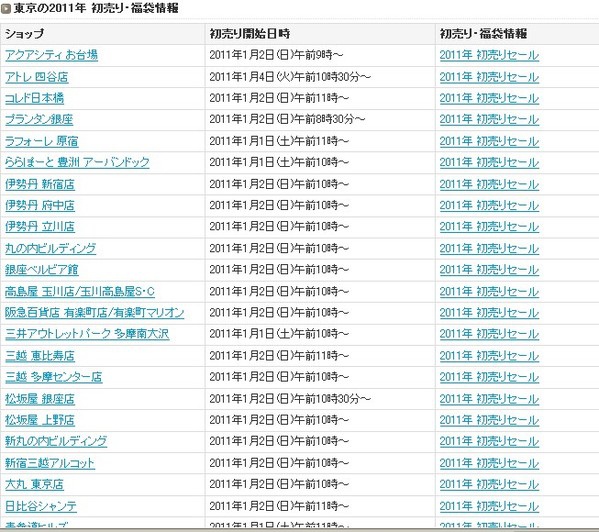Open the 新丸の内ビルディング shop link
The image size is (599, 532).
[56, 441]
